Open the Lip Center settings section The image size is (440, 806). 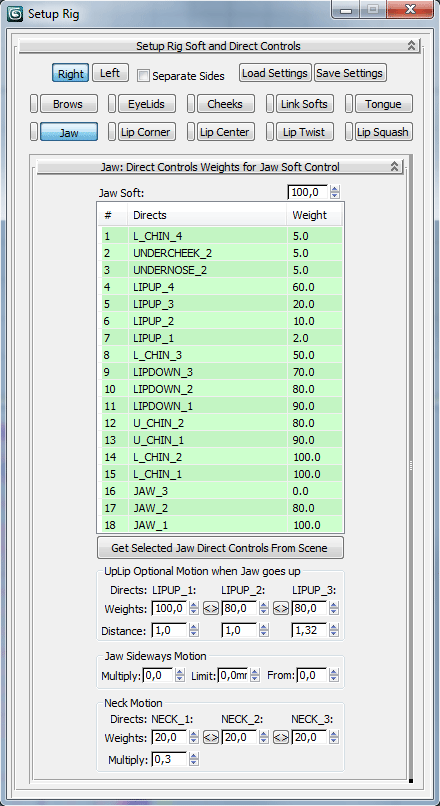point(225,132)
